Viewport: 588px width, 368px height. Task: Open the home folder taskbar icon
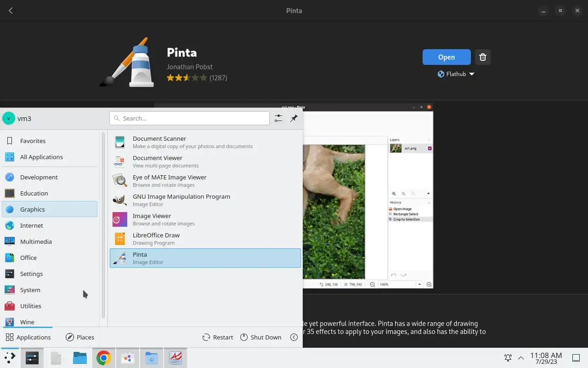pos(152,358)
